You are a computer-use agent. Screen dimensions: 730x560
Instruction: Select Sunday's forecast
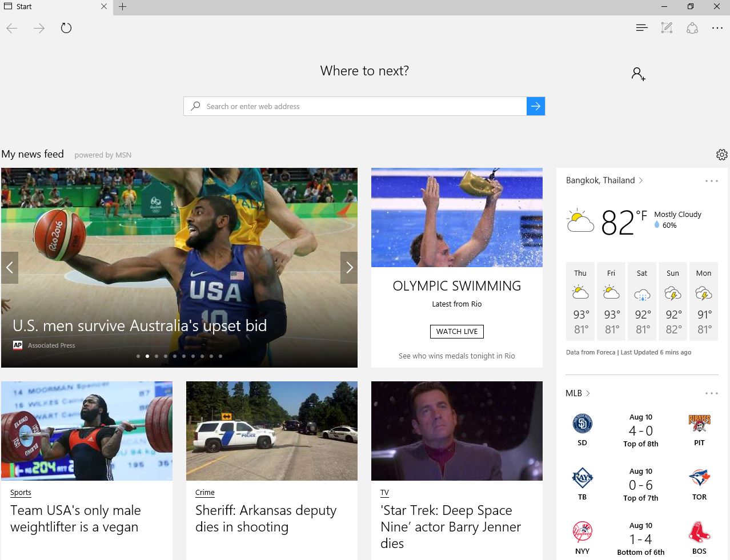(x=673, y=302)
